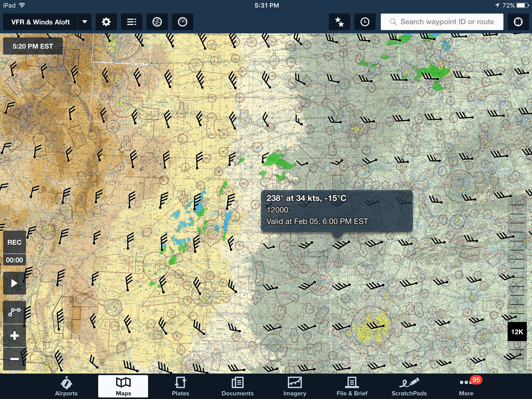The width and height of the screenshot is (532, 399).
Task: Tap the 5:20 PM EST timestamp label
Action: [x=33, y=46]
